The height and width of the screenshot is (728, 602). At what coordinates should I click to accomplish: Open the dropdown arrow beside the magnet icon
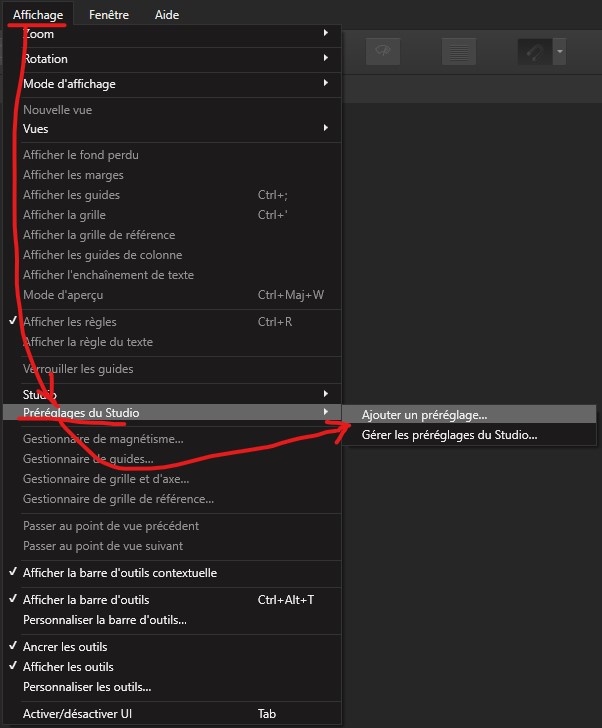click(560, 52)
